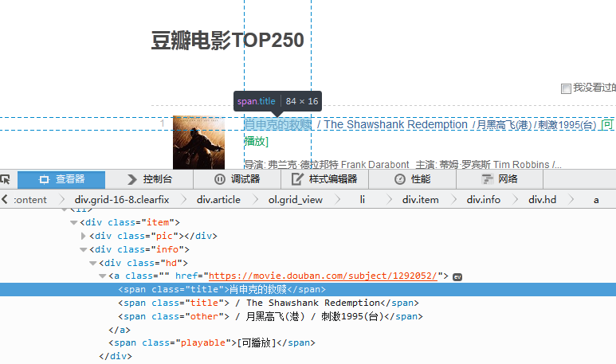Select the closing </a> tag row
The width and height of the screenshot is (616, 364).
point(120,330)
